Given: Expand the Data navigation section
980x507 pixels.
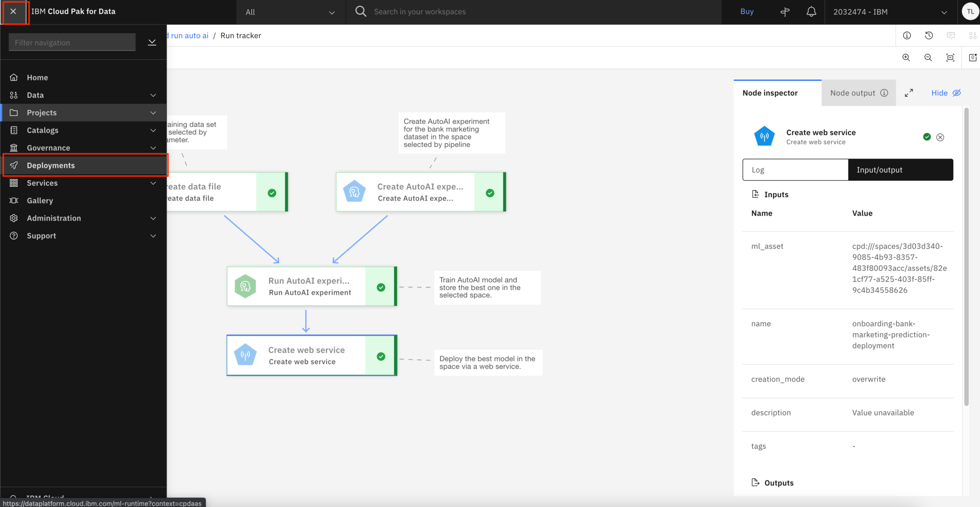Looking at the screenshot, I should coord(153,95).
